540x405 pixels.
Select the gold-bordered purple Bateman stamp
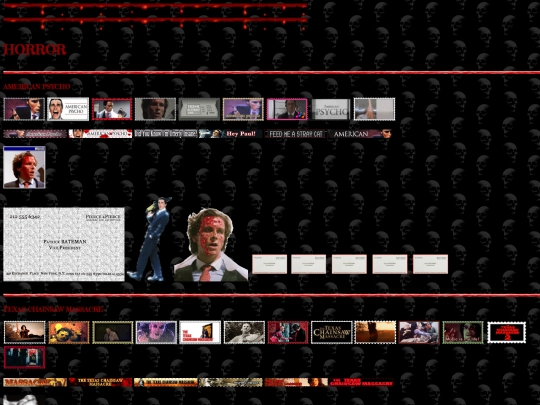coord(243,109)
